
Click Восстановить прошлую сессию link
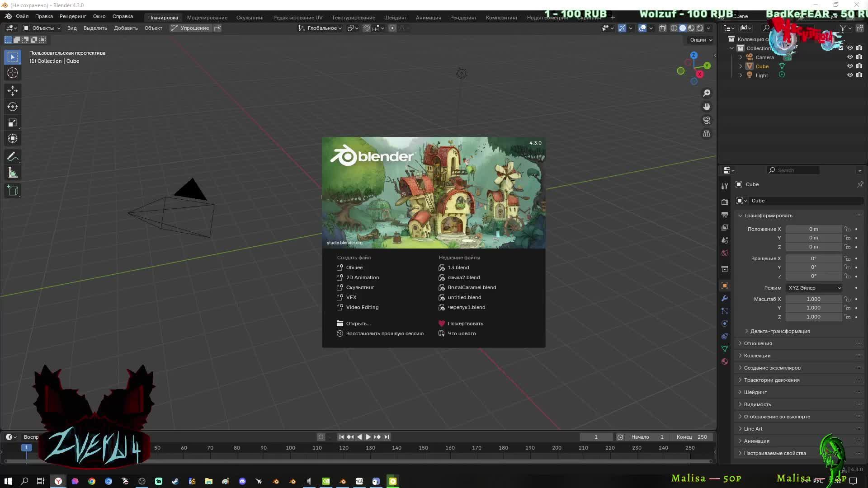pos(384,333)
